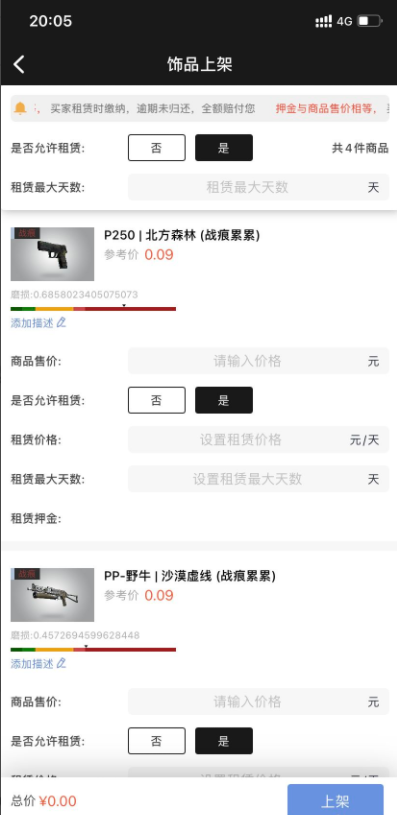397x815 pixels.
Task: Click the blue 上架 button
Action: [x=335, y=799]
